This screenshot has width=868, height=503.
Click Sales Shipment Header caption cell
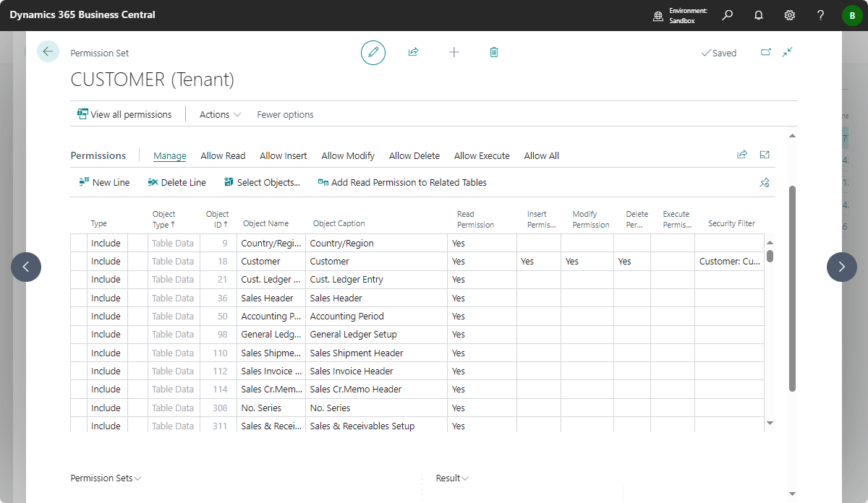point(376,353)
